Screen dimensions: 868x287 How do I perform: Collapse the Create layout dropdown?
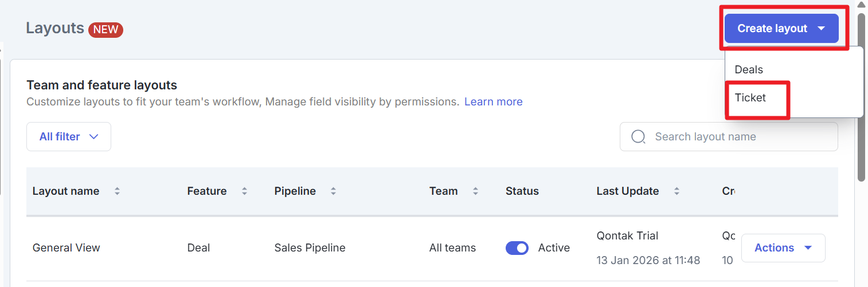[781, 29]
